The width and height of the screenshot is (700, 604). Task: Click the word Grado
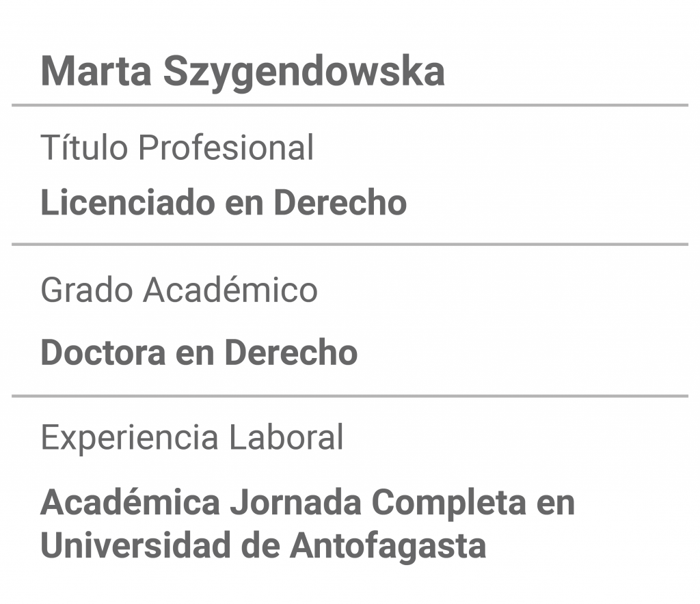tap(87, 290)
